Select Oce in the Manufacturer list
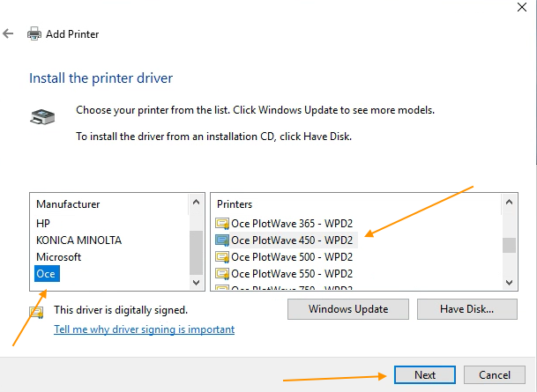537x392 pixels. [x=47, y=274]
